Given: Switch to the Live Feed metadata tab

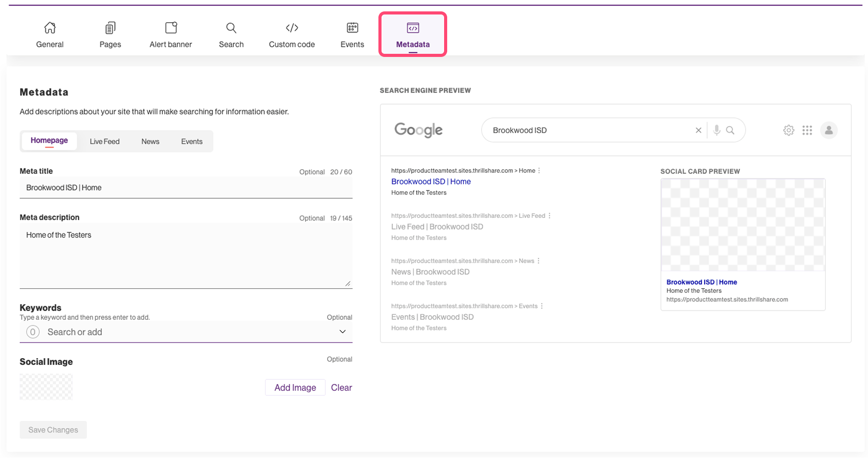Looking at the screenshot, I should click(104, 141).
